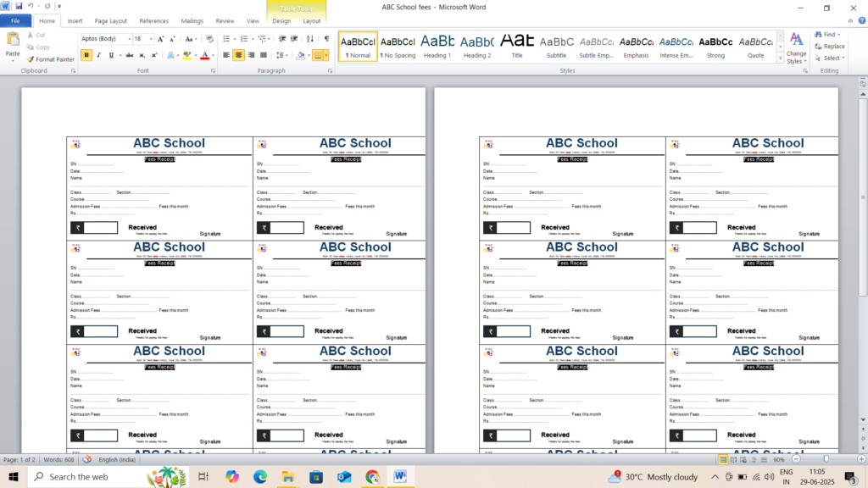This screenshot has width=868, height=488.
Task: Open Text Effects icon
Action: [170, 55]
